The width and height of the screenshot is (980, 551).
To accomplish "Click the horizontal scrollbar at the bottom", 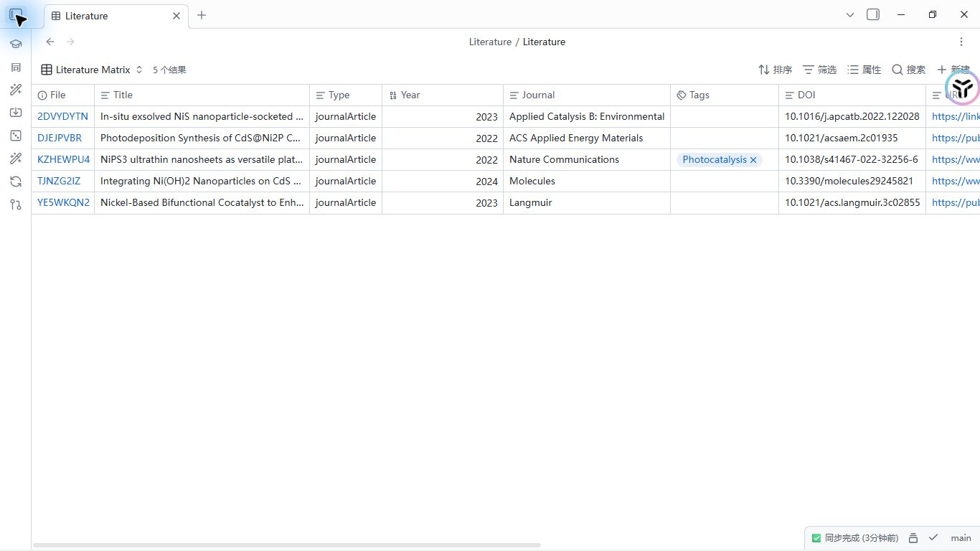I will click(287, 545).
